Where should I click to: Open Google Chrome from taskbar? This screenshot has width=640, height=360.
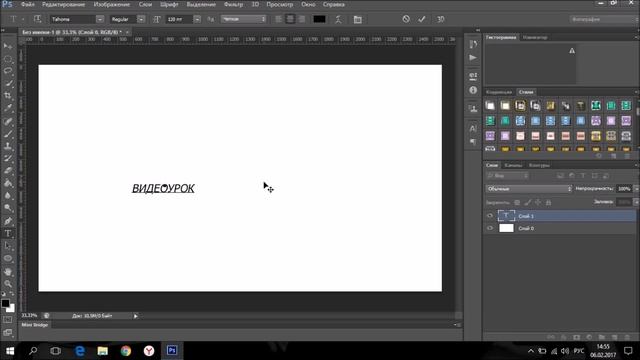(x=126, y=351)
